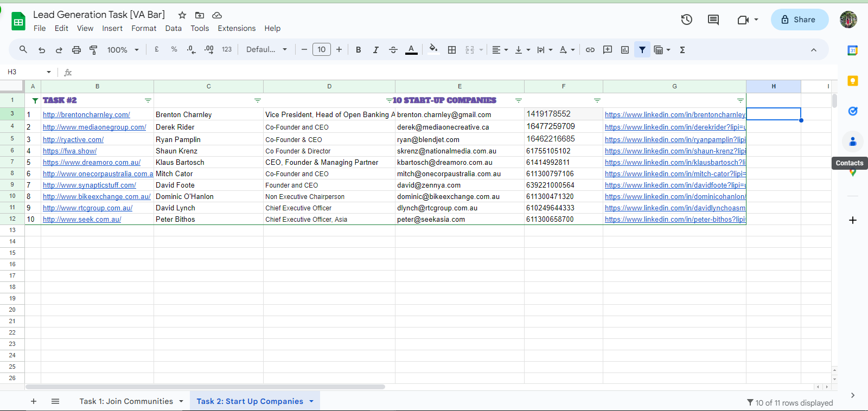868x411 pixels.
Task: Open the Format menu
Action: click(144, 28)
